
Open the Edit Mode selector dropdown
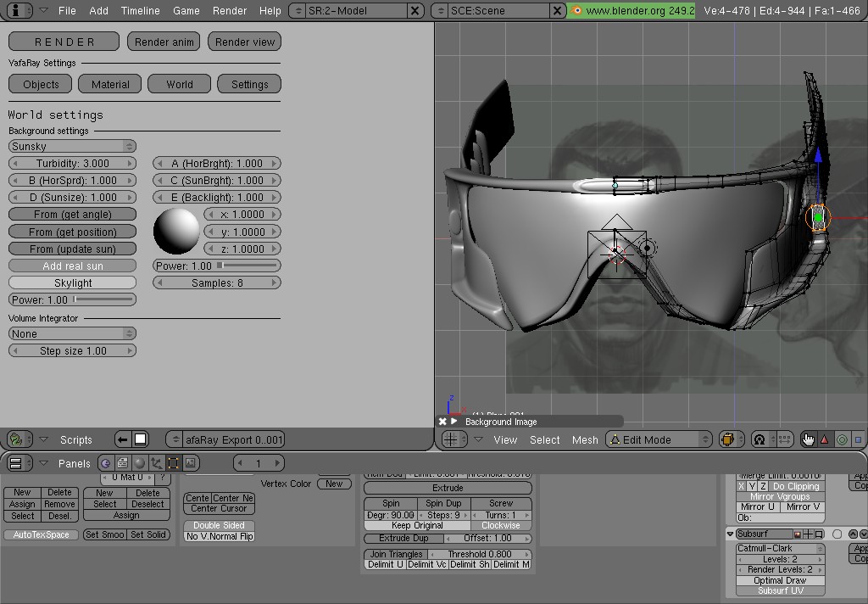(x=658, y=439)
